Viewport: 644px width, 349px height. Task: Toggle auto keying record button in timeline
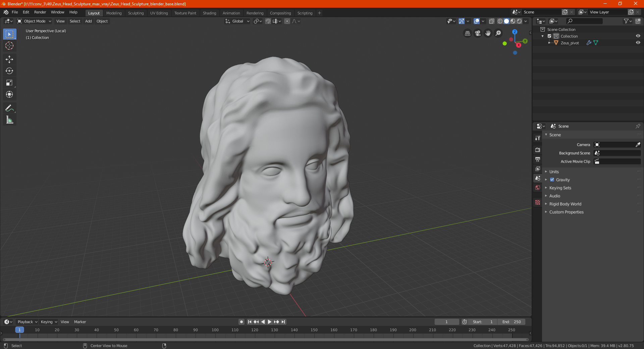pos(241,322)
